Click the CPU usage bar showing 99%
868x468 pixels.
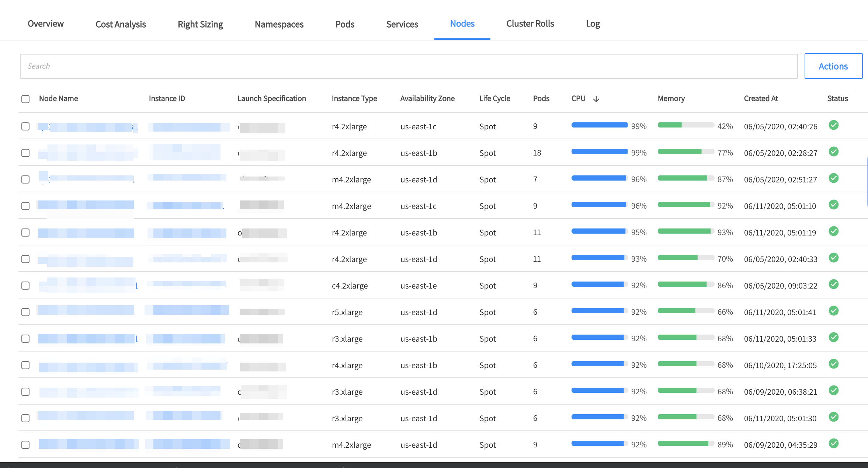click(x=599, y=125)
